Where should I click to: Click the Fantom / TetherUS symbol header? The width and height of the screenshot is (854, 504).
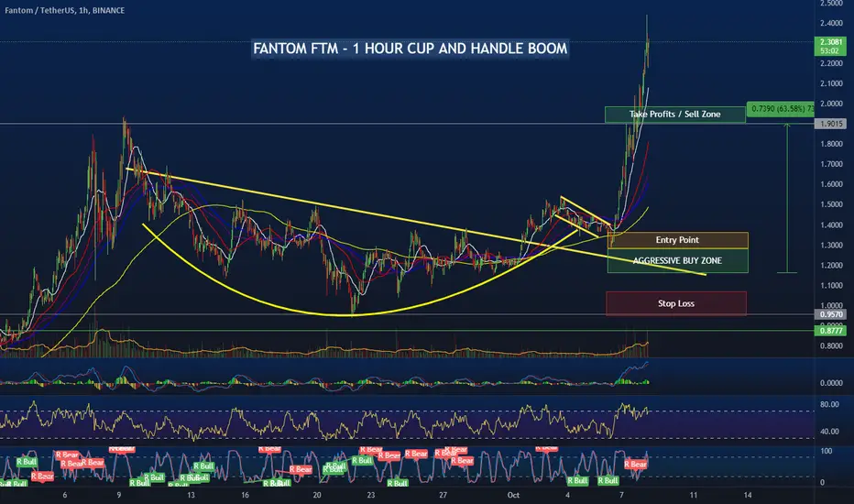tap(64, 10)
